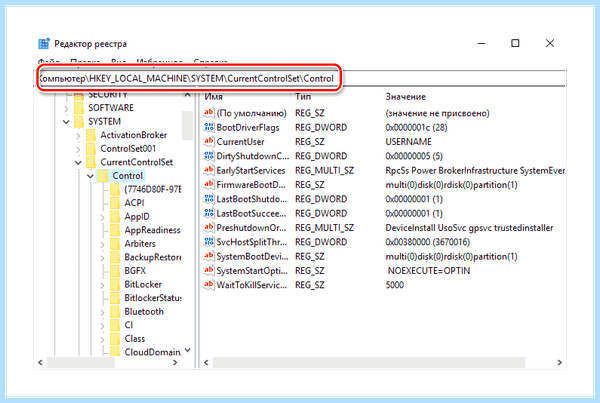
Task: Select the BGFX key
Action: [135, 271]
